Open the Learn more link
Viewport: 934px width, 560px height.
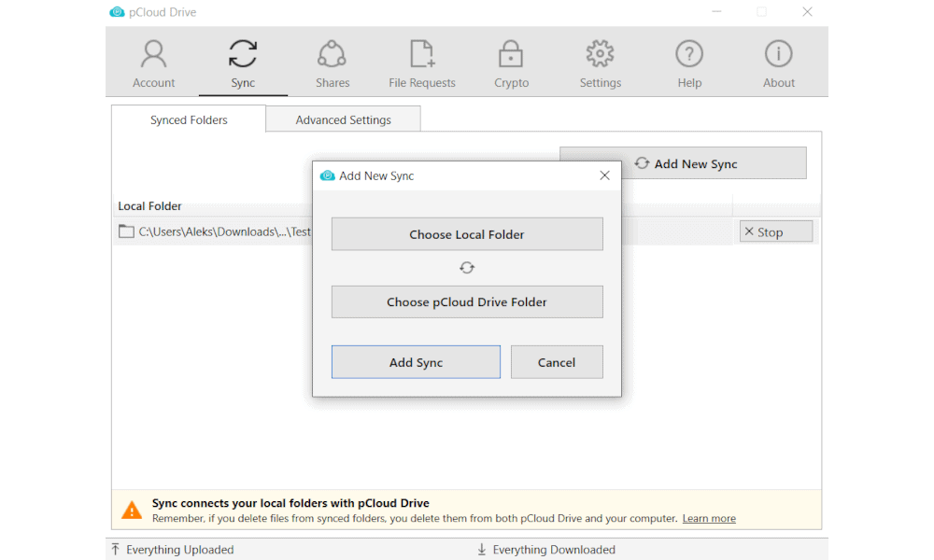point(709,518)
